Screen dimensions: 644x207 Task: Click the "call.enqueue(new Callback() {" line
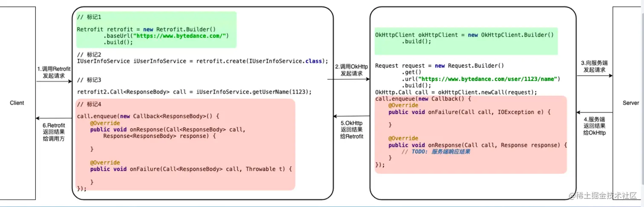[423, 99]
